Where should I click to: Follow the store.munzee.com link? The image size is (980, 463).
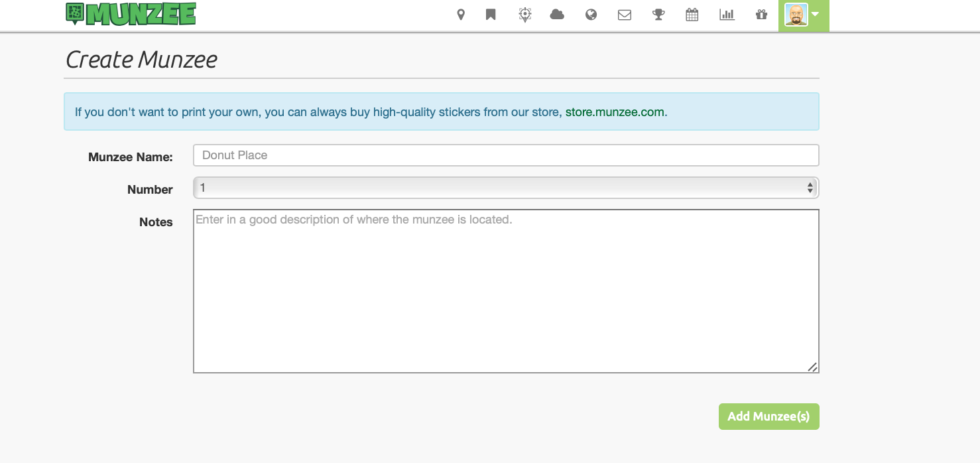tap(615, 112)
